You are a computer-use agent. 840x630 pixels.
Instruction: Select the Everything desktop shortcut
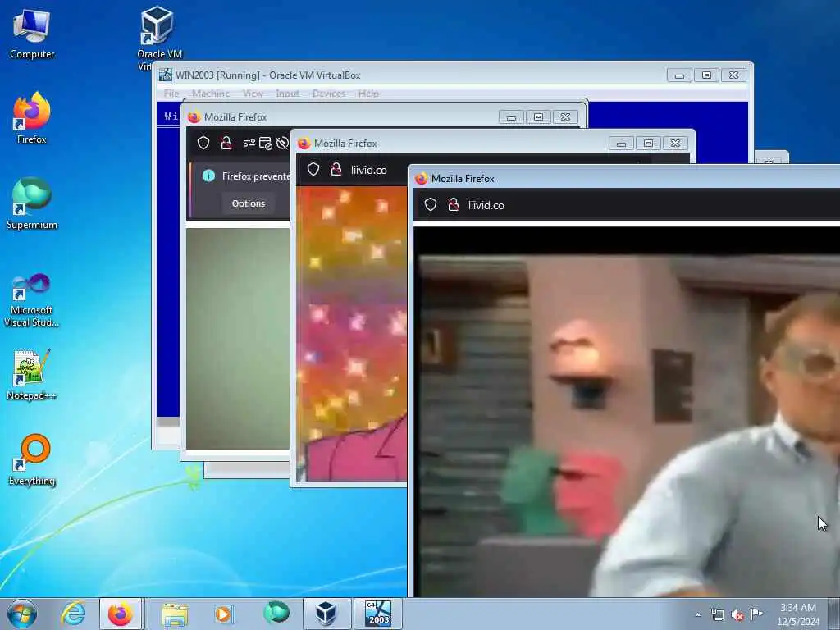click(32, 459)
